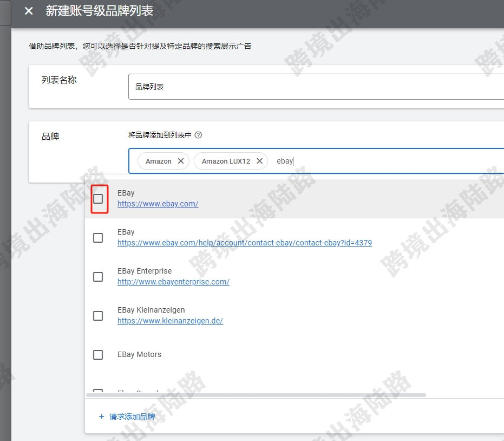Click the plus icon beside 请求添加品牌
The image size is (504, 441).
(102, 417)
